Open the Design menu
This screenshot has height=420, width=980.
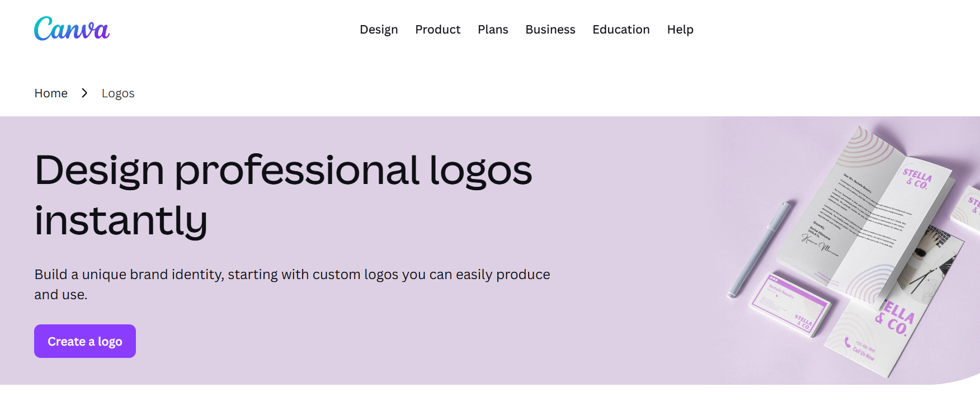(x=379, y=29)
